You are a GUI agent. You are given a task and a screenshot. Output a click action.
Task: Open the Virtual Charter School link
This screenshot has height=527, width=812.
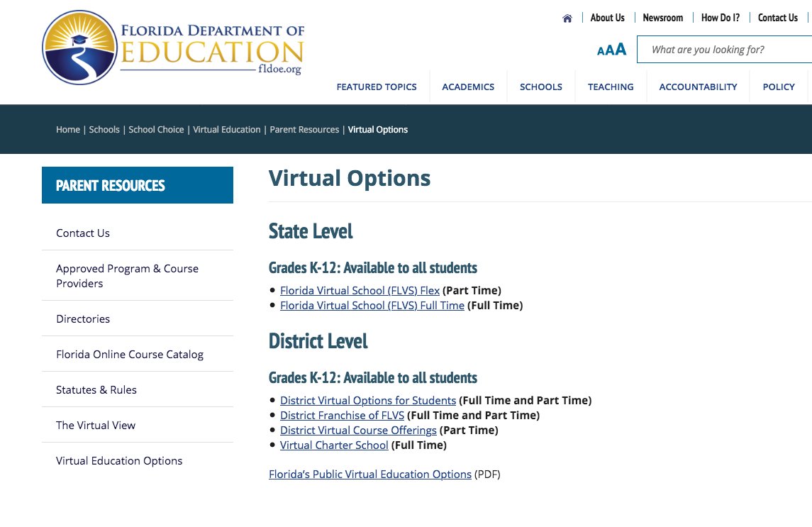tap(334, 445)
